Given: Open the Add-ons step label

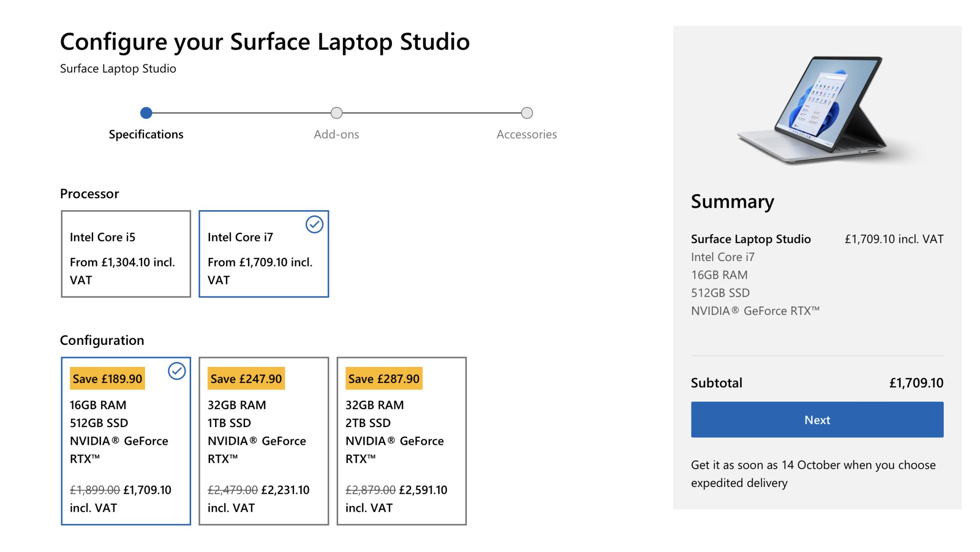Looking at the screenshot, I should 337,134.
